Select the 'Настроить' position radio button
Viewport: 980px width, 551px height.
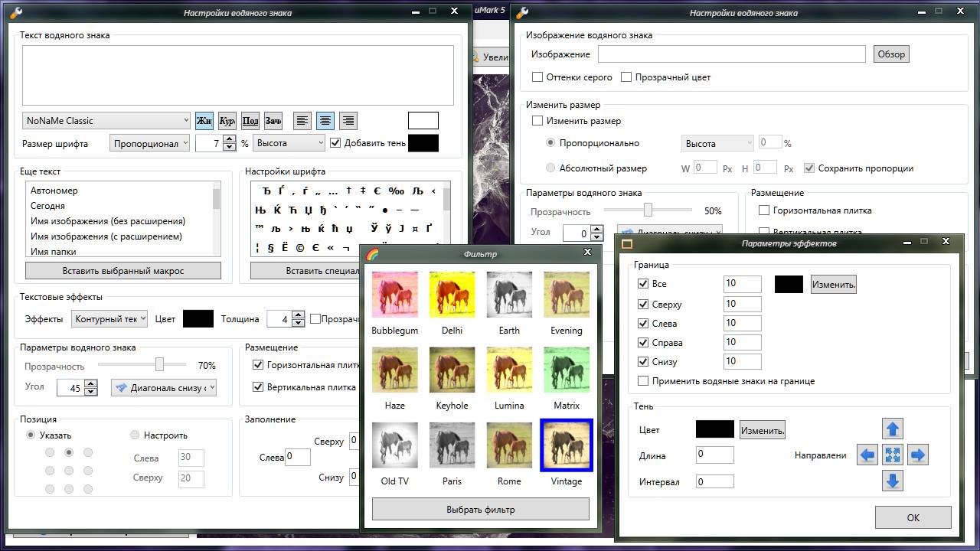[x=135, y=435]
